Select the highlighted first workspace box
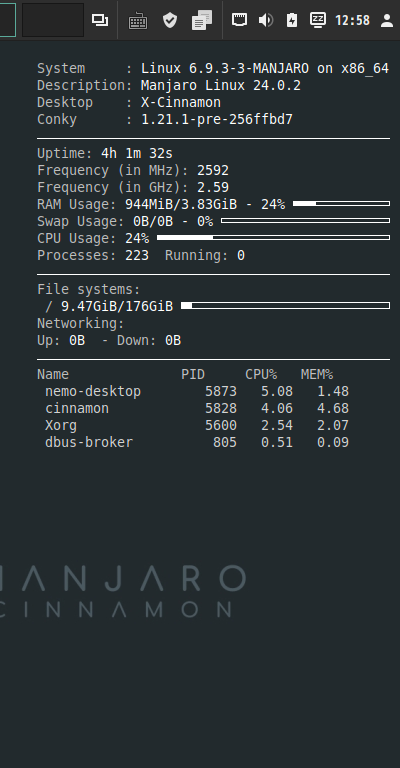Screen dimensions: 400x768 7,20
